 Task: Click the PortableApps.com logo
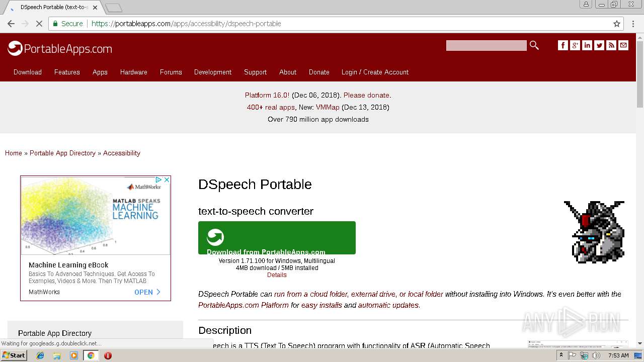60,48
